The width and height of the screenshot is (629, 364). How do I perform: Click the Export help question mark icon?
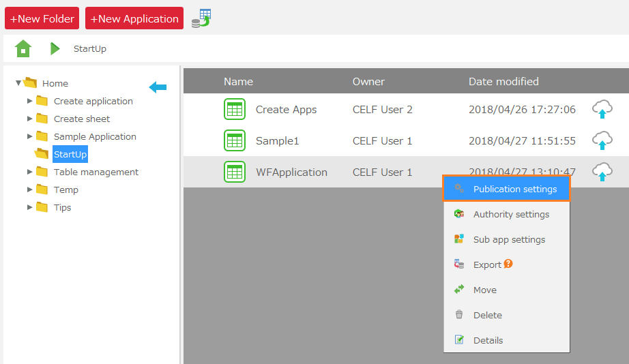pos(508,264)
